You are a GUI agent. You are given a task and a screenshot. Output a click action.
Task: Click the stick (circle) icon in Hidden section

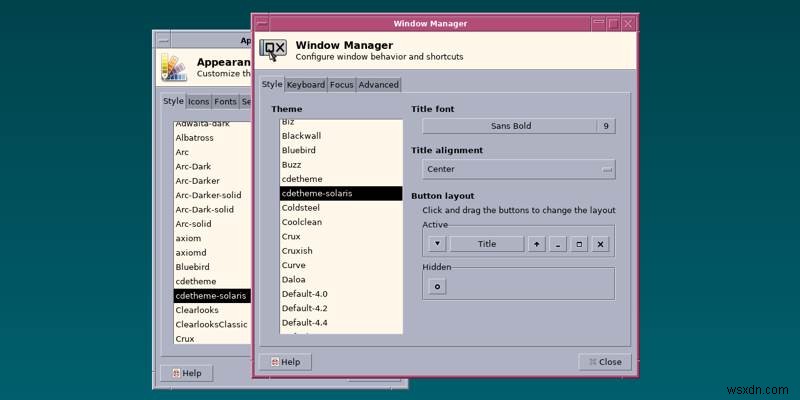click(x=437, y=287)
